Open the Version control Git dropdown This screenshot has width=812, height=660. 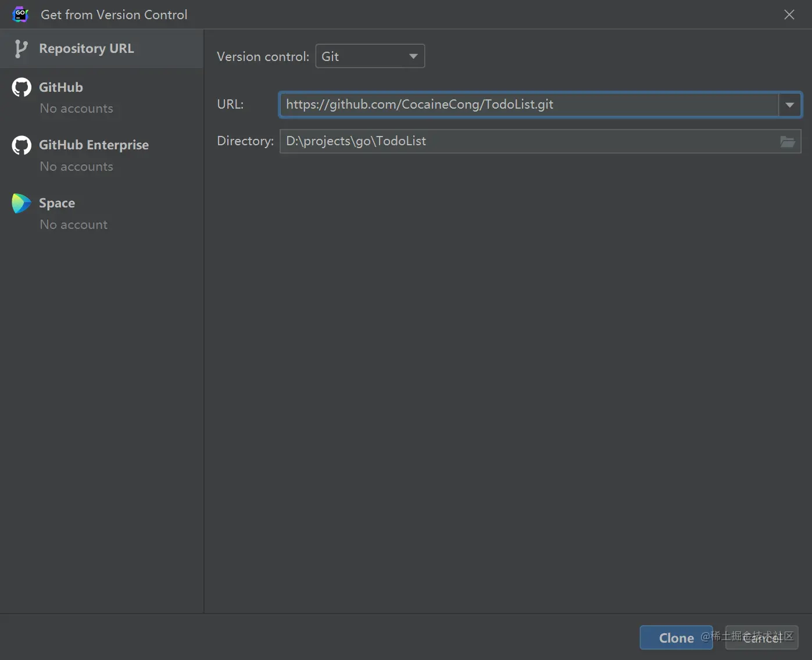click(370, 56)
